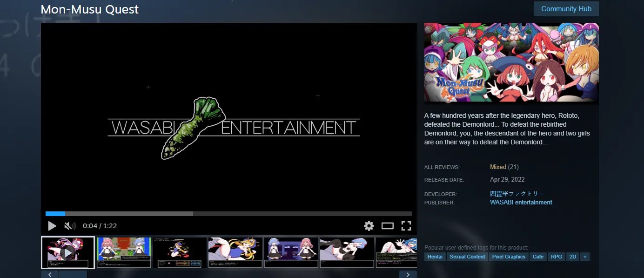Open video settings gear
Viewport: 644px width, 278px height.
[369, 226]
